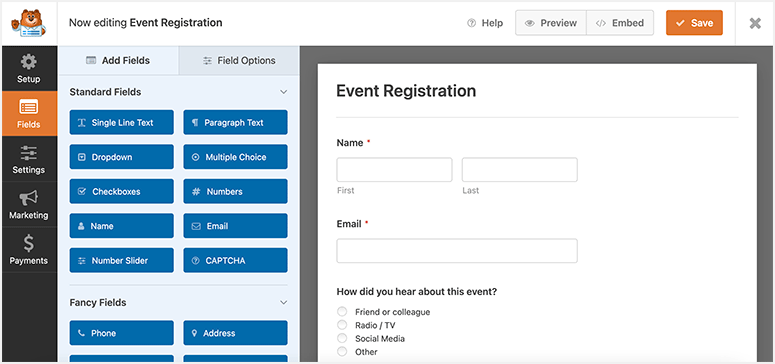Select the Radio / TV radio option
This screenshot has width=775, height=364.
tap(342, 325)
